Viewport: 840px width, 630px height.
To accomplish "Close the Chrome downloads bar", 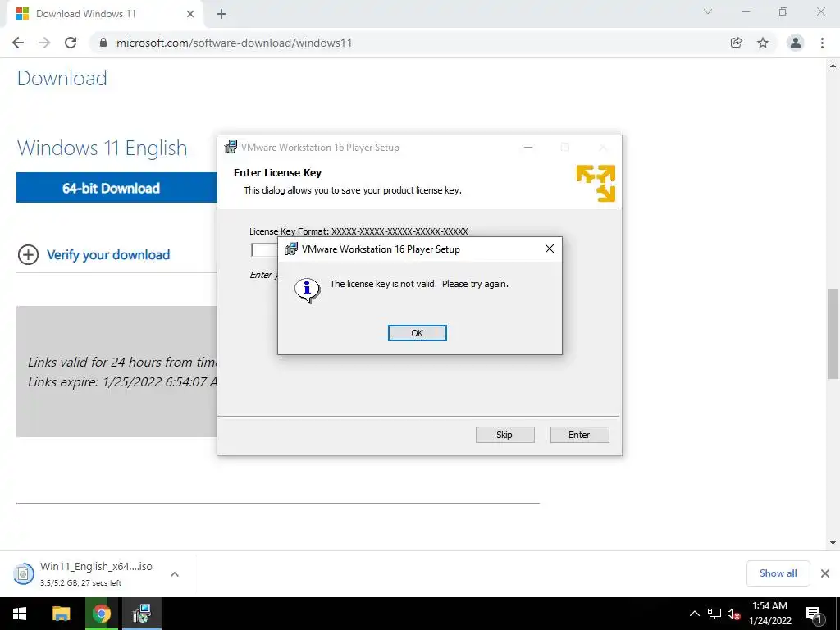I will coord(825,573).
